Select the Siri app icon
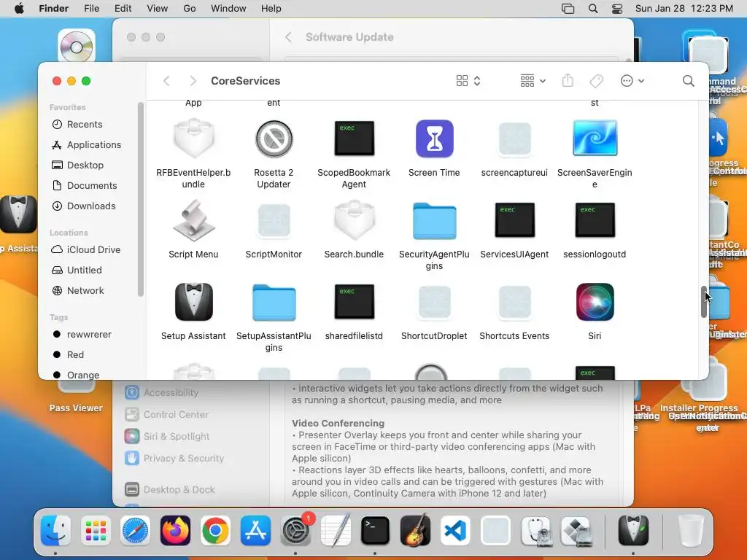The width and height of the screenshot is (747, 560). click(x=595, y=302)
